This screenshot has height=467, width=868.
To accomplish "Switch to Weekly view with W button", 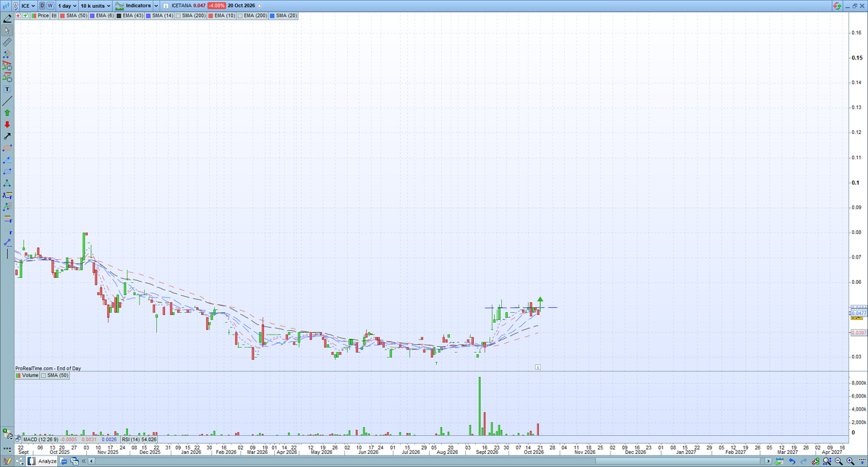I will [x=51, y=5].
